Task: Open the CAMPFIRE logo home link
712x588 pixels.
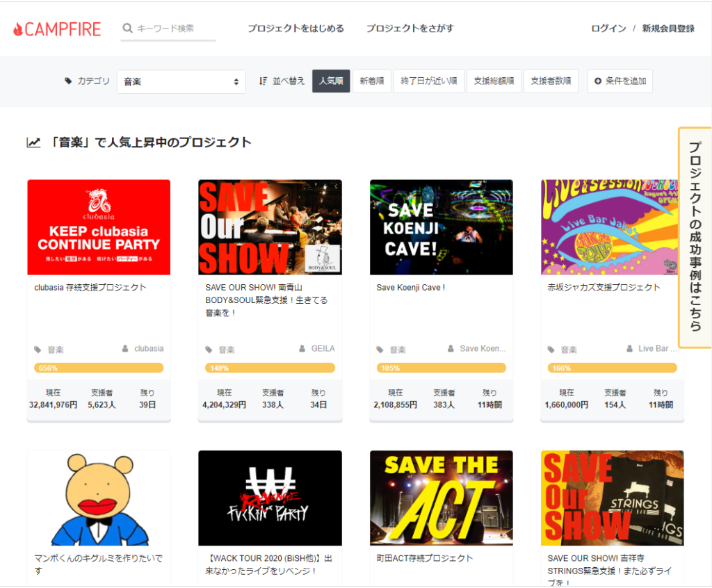Action: 57,29
